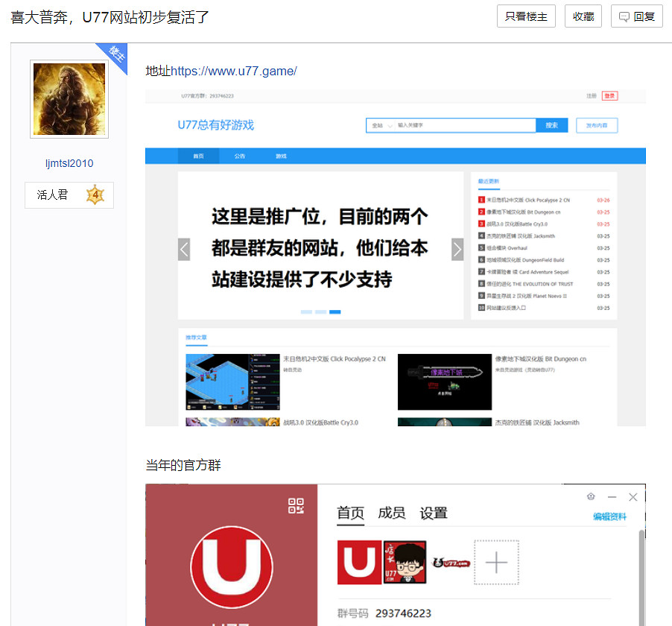Click 编辑资料 in the group window
The width and height of the screenshot is (672, 626).
(611, 515)
